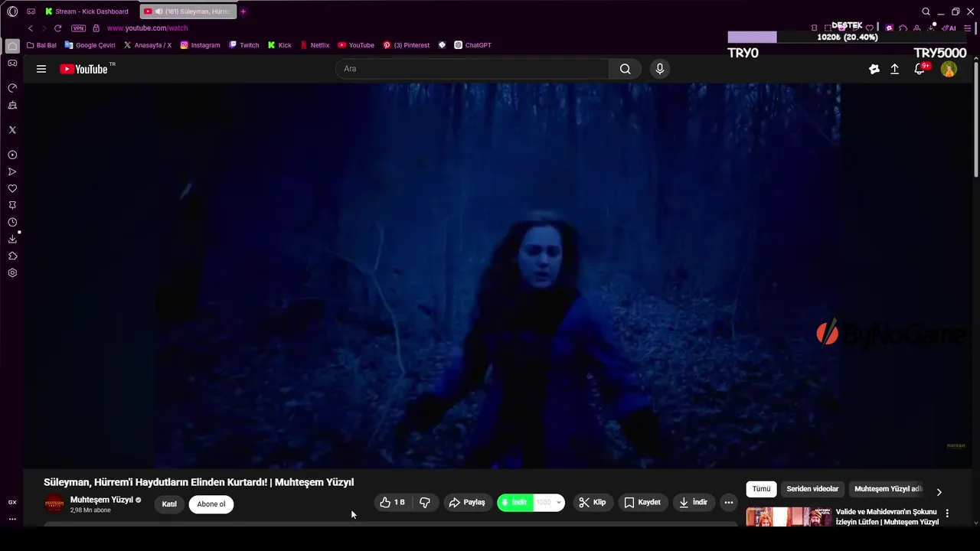The width and height of the screenshot is (980, 551).
Task: Click the Paylaş share button
Action: [467, 503]
